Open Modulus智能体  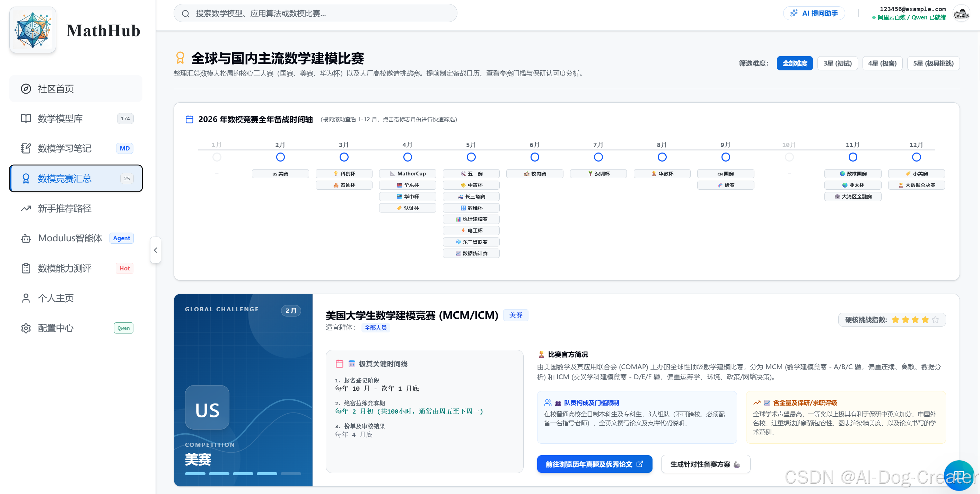click(x=76, y=238)
